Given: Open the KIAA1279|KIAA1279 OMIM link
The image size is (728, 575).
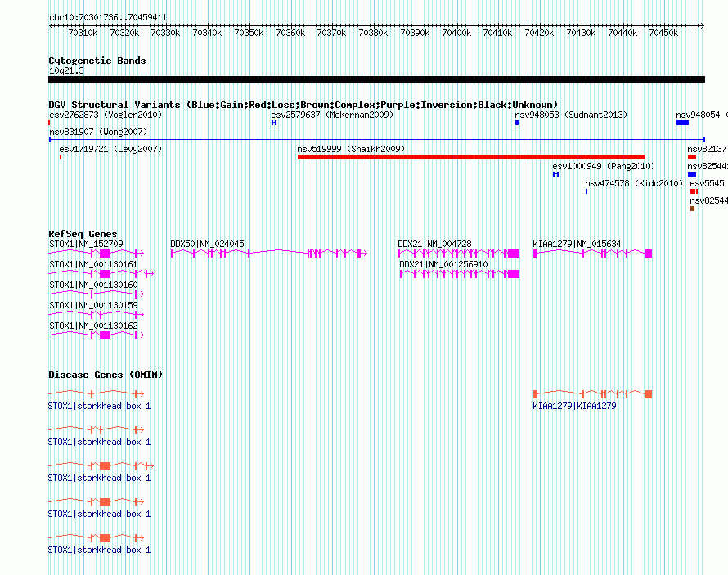Looking at the screenshot, I should pos(574,406).
